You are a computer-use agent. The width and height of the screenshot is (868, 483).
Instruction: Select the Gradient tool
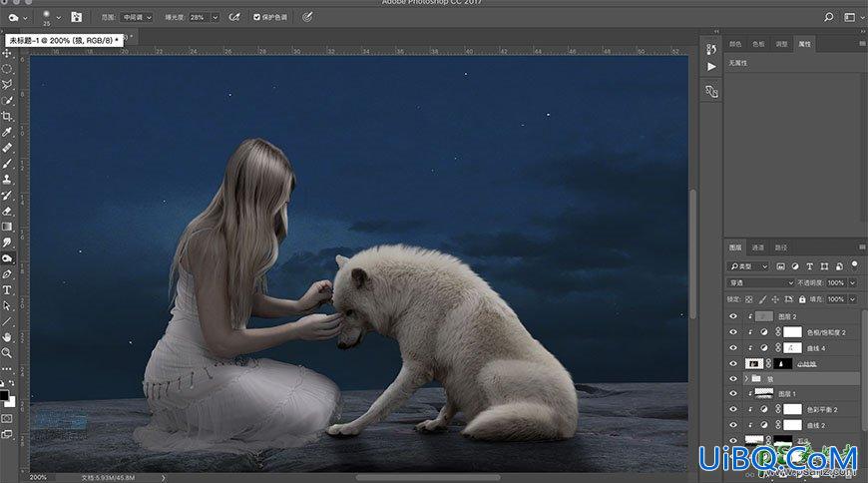7,227
